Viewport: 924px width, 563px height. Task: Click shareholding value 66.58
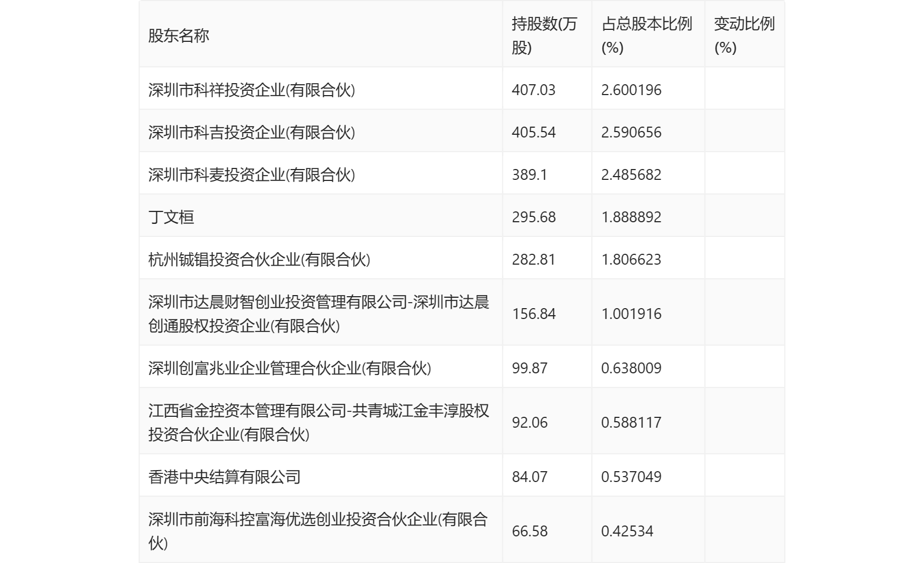pyautogui.click(x=529, y=531)
